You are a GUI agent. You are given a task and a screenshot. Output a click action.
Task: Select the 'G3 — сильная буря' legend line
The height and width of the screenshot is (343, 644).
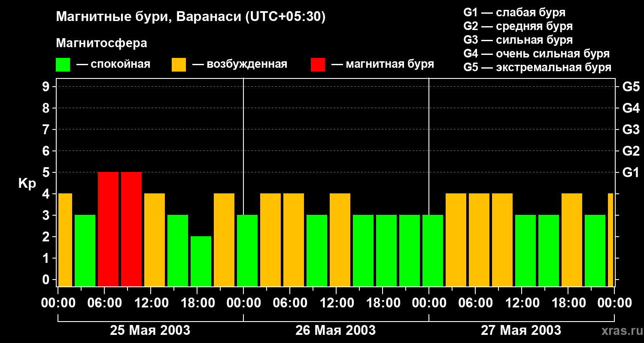click(x=518, y=40)
